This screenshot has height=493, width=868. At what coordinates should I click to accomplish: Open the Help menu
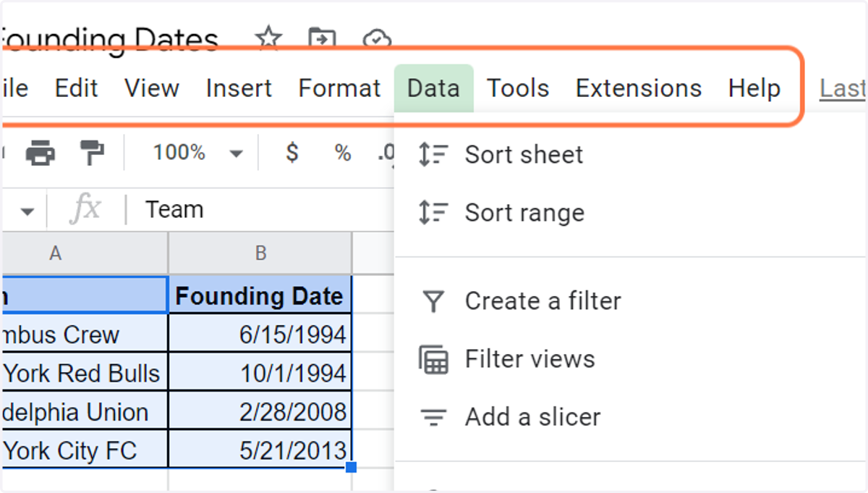754,88
